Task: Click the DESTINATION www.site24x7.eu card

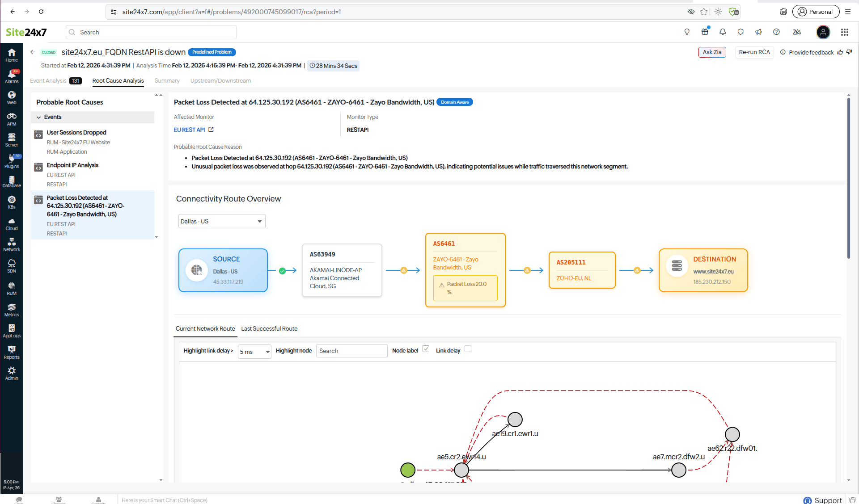Action: 703,270
